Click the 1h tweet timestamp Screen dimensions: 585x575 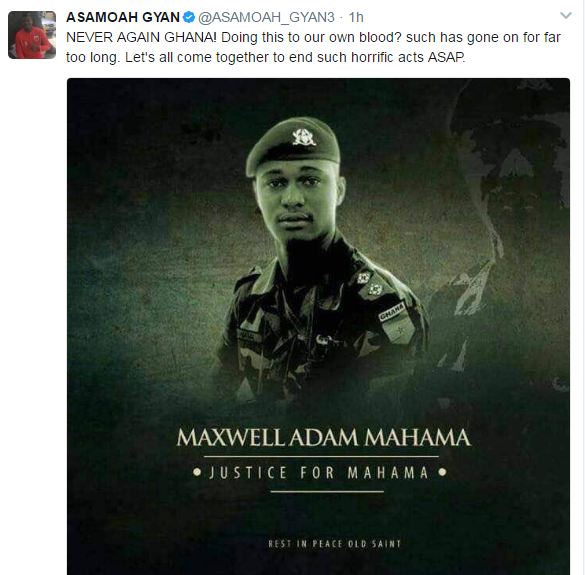[356, 17]
